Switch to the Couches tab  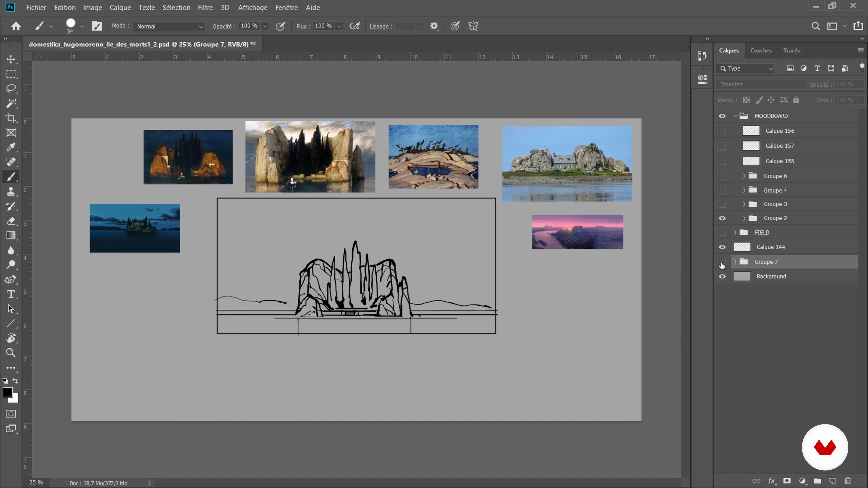pyautogui.click(x=761, y=51)
